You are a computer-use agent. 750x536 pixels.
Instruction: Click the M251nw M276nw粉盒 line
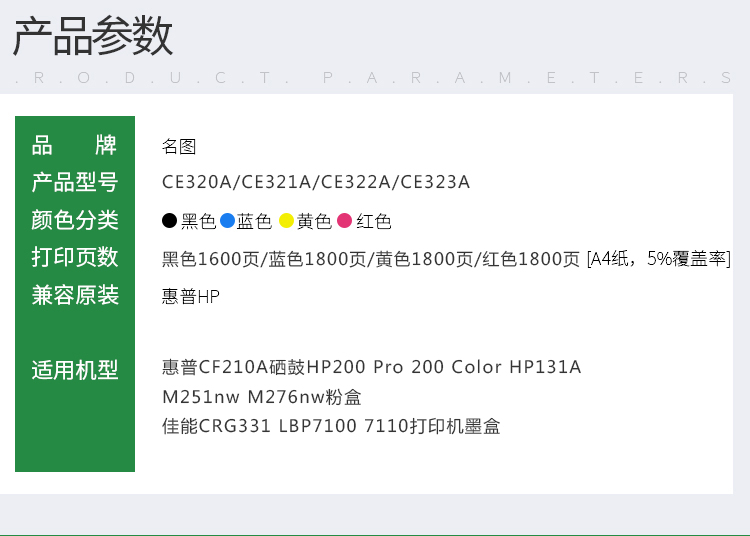[x=262, y=397]
